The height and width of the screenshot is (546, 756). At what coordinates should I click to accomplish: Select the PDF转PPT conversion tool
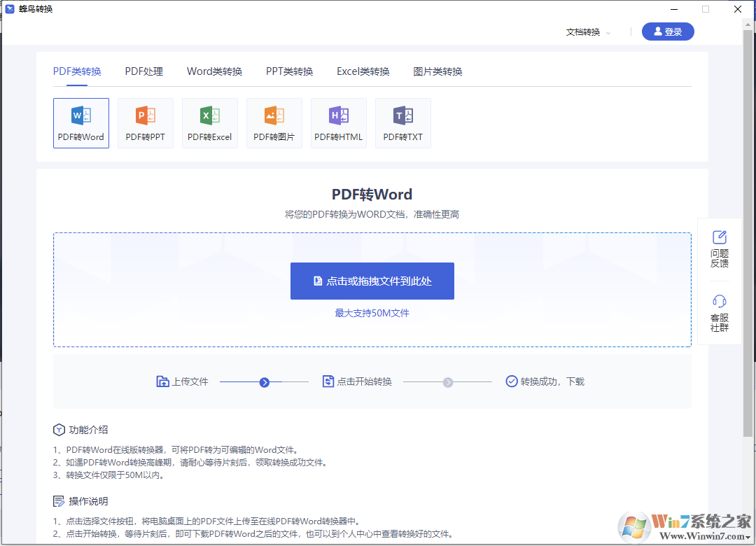coord(145,122)
